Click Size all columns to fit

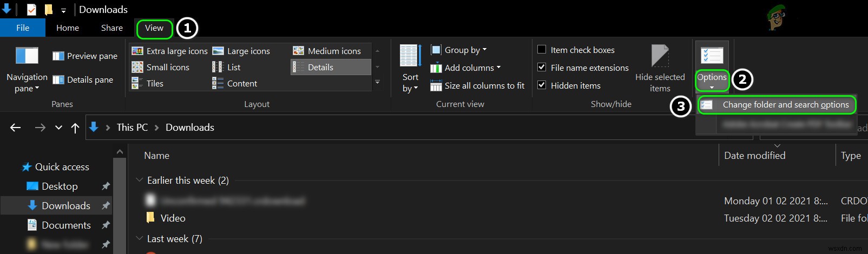[477, 85]
